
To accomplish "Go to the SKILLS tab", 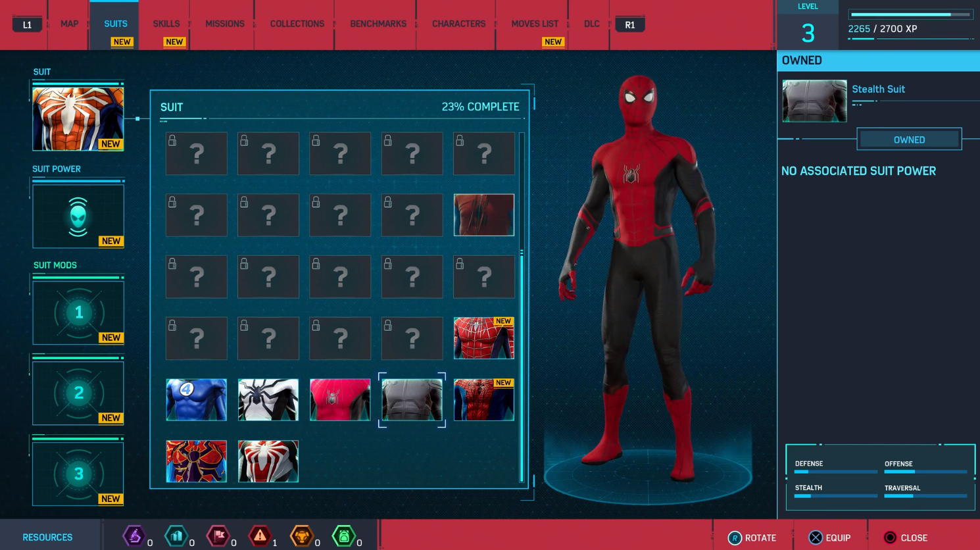I will click(166, 24).
